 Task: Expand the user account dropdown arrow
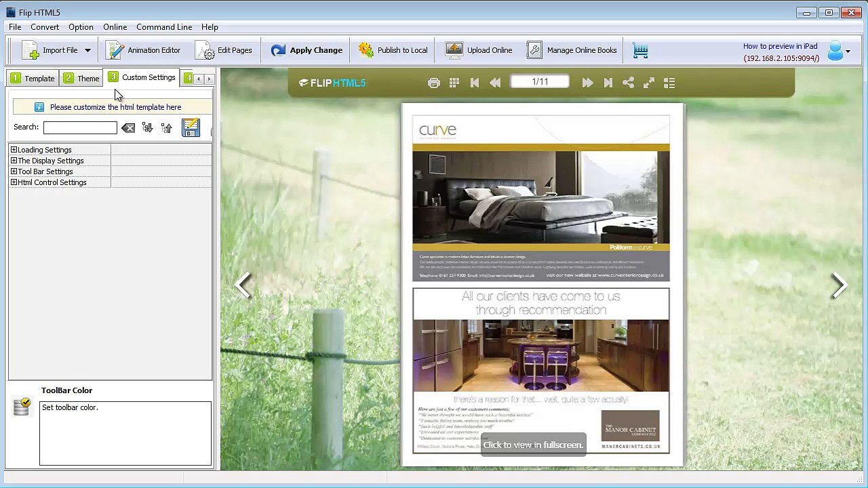click(847, 52)
